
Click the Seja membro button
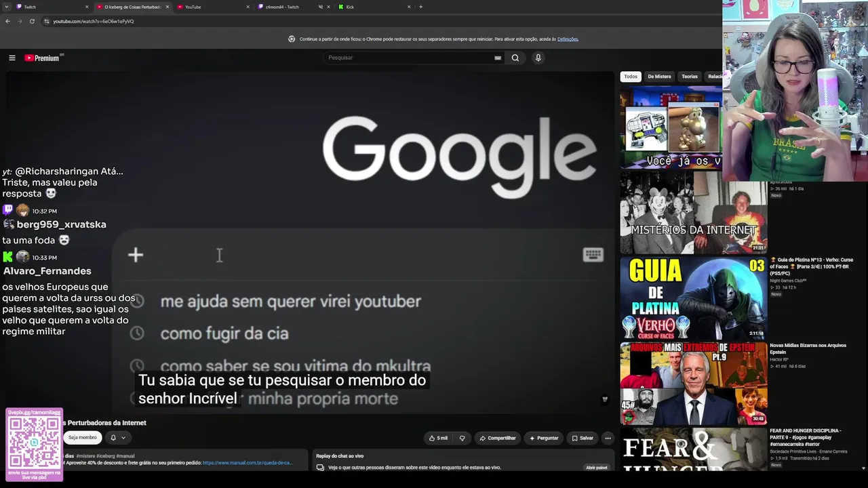coord(83,438)
